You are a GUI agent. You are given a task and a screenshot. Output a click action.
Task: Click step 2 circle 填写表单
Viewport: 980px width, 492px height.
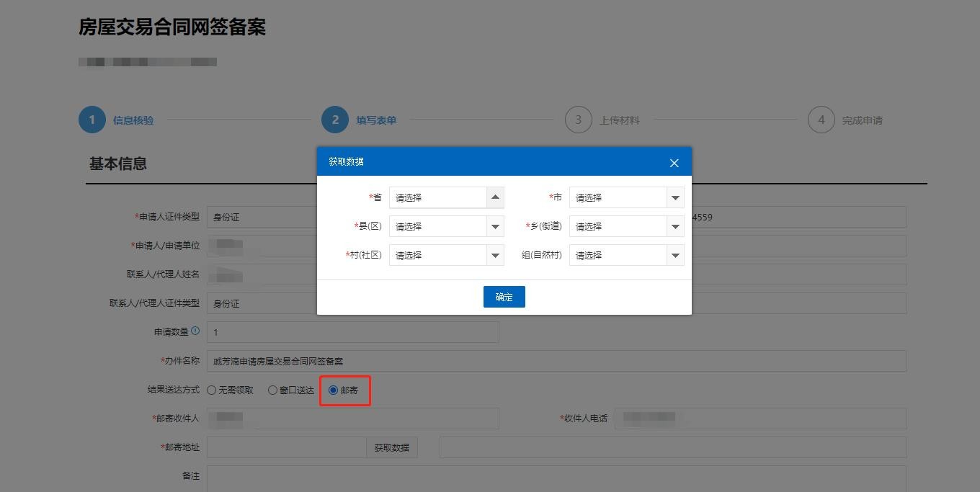[x=335, y=120]
